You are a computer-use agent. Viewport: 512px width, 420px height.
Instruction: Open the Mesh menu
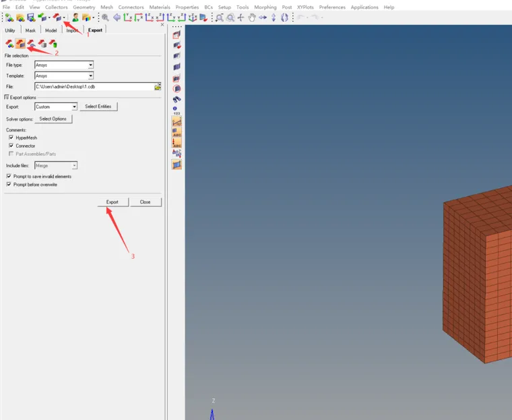[106, 7]
